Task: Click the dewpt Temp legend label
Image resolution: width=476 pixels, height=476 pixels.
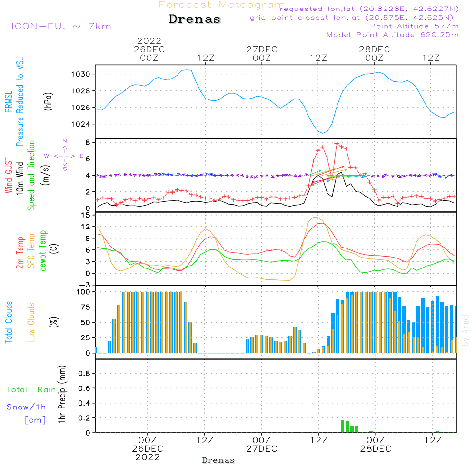Action: 43,251
